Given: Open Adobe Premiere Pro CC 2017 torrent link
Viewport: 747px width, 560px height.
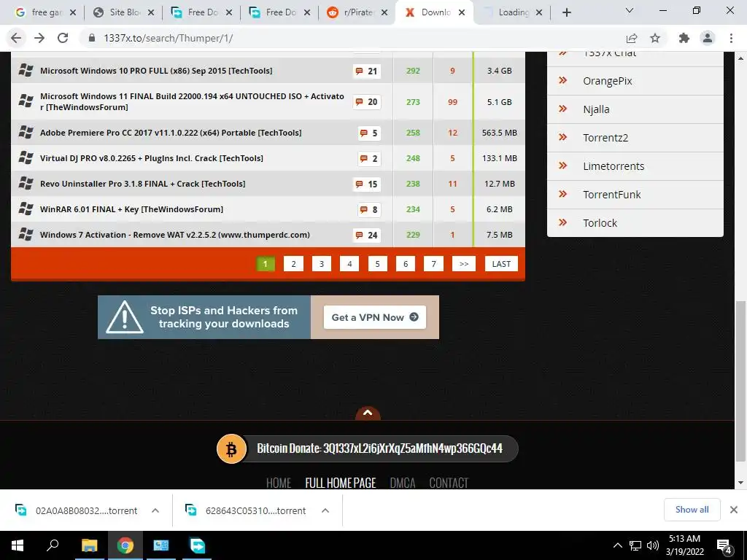Looking at the screenshot, I should (171, 133).
